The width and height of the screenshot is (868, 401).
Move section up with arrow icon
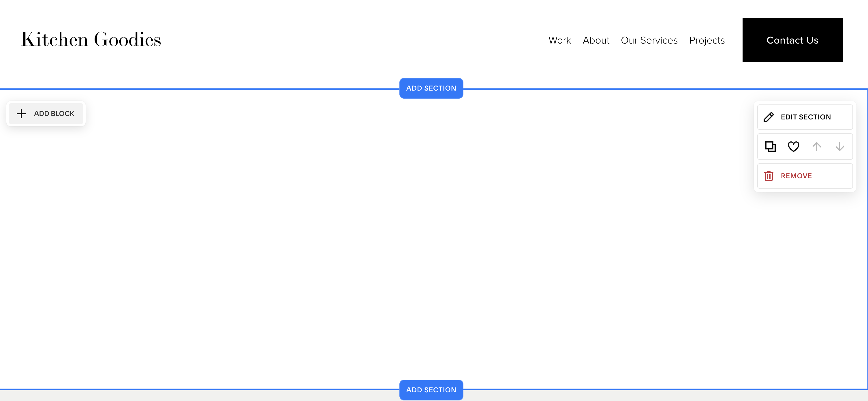[816, 147]
